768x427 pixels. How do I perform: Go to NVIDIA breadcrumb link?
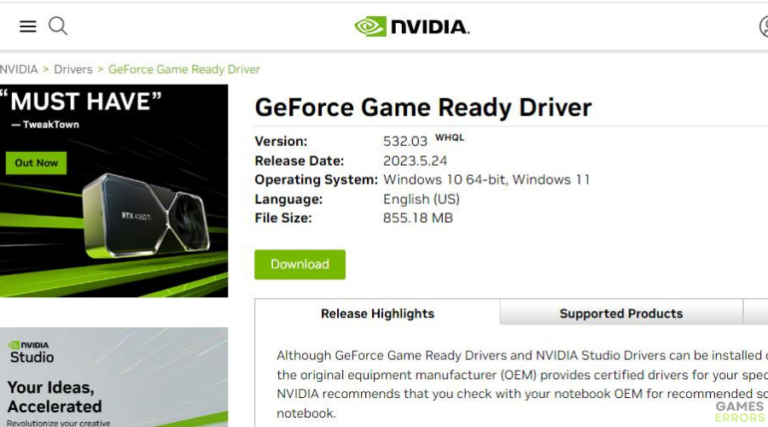tap(19, 69)
